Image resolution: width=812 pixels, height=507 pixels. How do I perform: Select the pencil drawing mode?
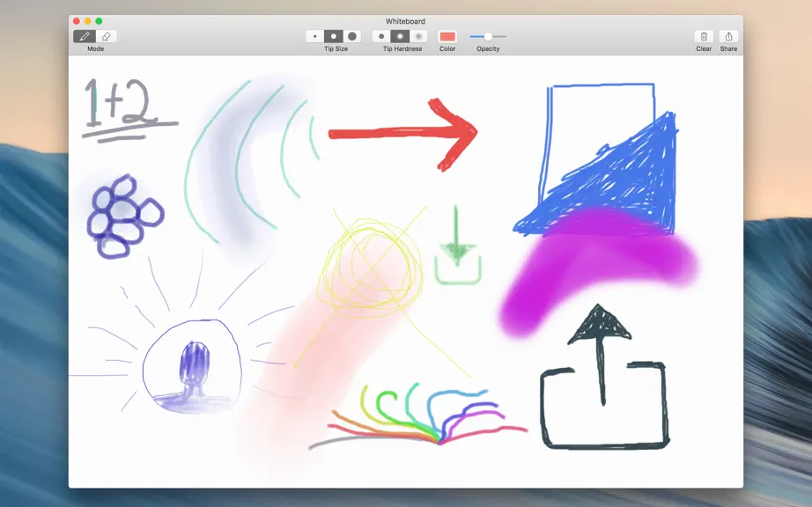(85, 36)
